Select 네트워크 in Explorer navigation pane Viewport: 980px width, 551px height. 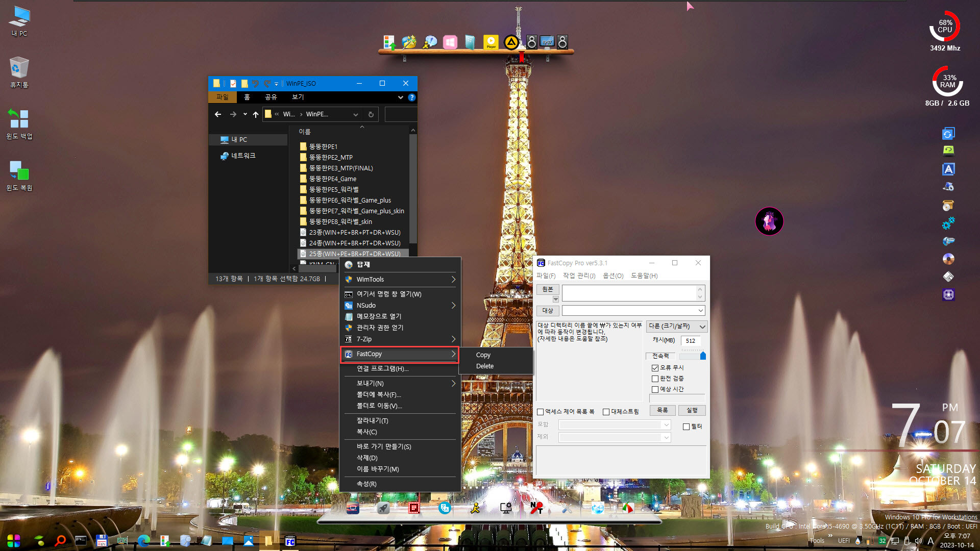point(243,156)
